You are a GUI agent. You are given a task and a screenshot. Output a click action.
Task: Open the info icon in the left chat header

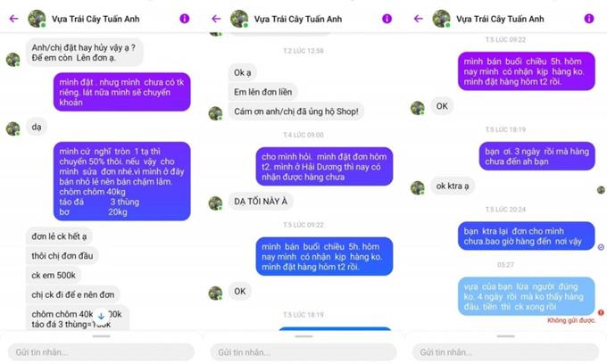[x=185, y=19]
